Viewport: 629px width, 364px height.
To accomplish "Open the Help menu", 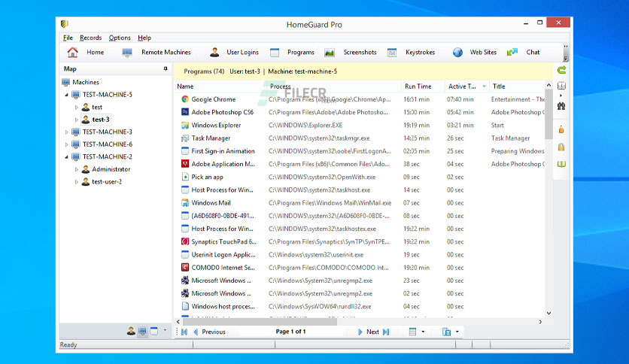I will 144,38.
